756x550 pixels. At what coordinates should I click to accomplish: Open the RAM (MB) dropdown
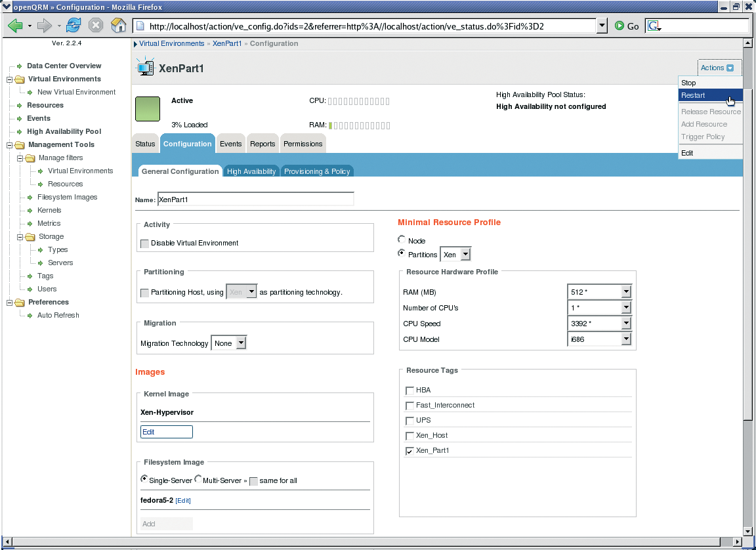pos(600,291)
